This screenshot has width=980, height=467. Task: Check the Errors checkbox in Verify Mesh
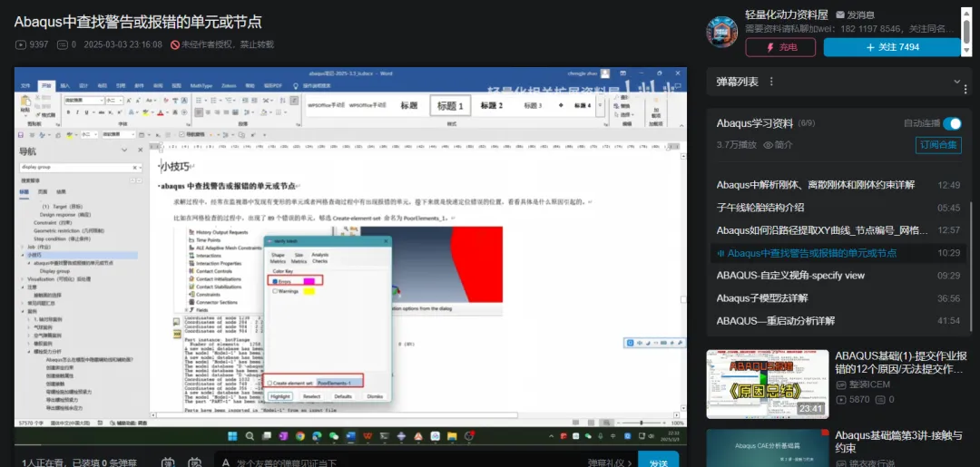point(275,282)
